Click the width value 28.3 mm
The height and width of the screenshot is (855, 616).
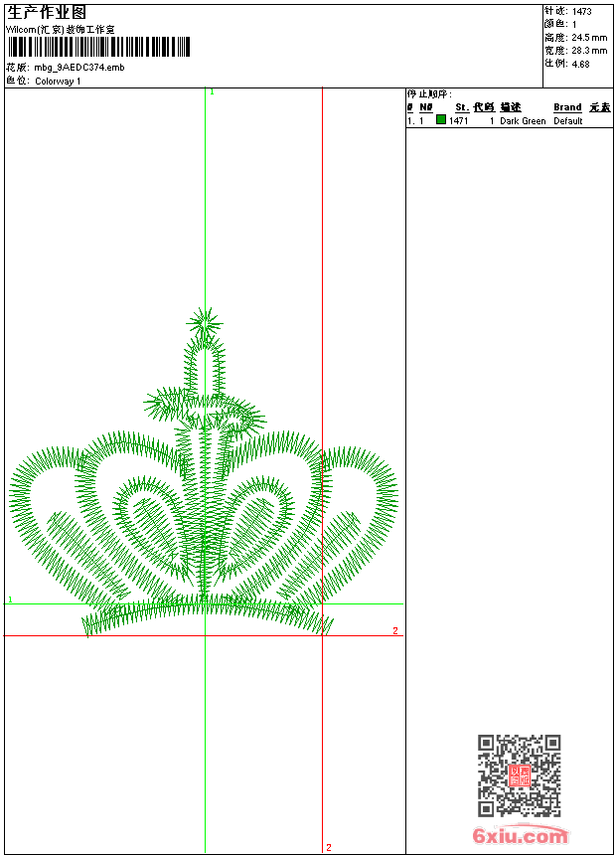(x=589, y=51)
